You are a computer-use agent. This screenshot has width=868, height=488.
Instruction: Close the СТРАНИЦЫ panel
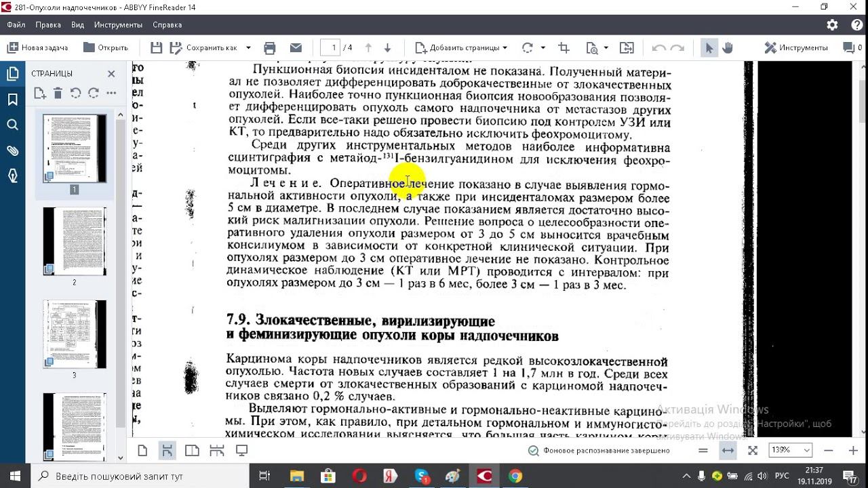[x=111, y=73]
